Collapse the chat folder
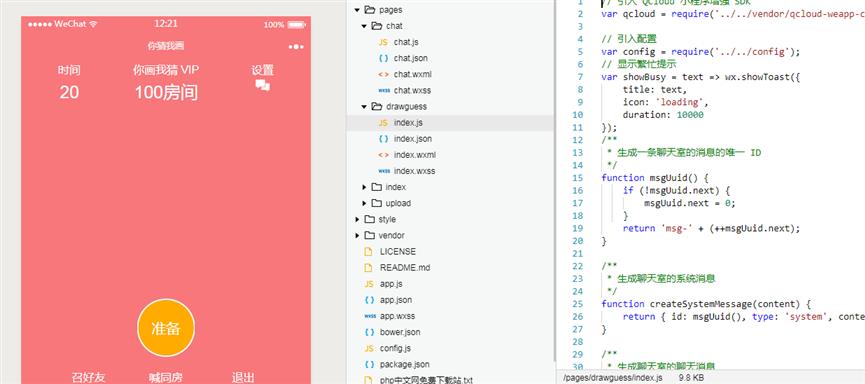Screen dimensions: 865x384 click(364, 26)
